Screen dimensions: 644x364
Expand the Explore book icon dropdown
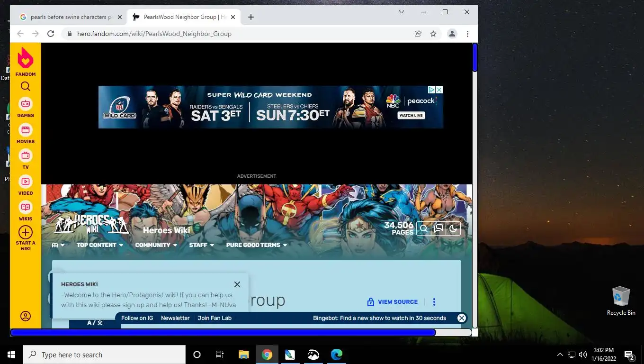[x=58, y=245]
